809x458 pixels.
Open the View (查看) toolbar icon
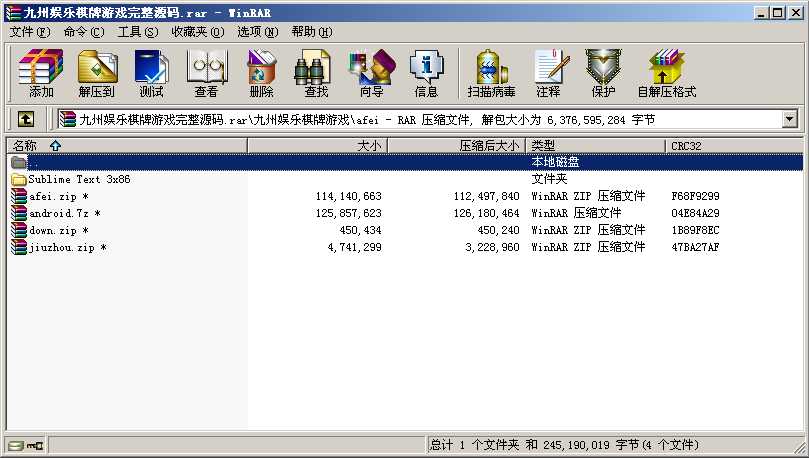coord(206,73)
